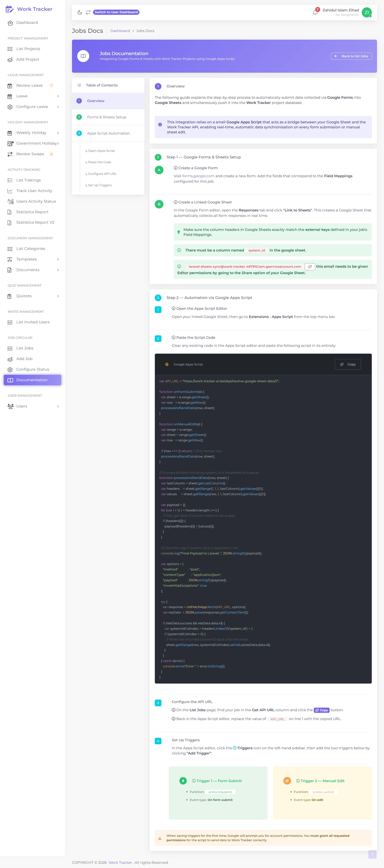Image resolution: width=384 pixels, height=868 pixels.
Task: Click Work Tracker footer link
Action: [120, 863]
